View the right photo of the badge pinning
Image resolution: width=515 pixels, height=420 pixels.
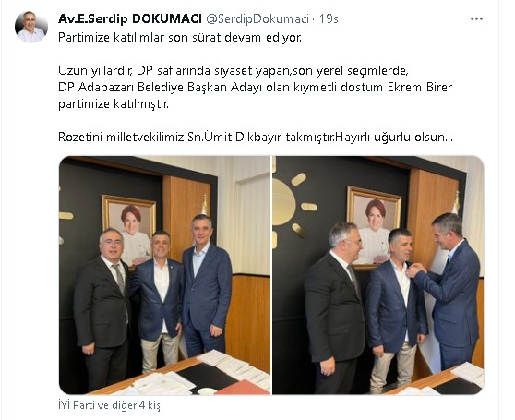(x=378, y=275)
